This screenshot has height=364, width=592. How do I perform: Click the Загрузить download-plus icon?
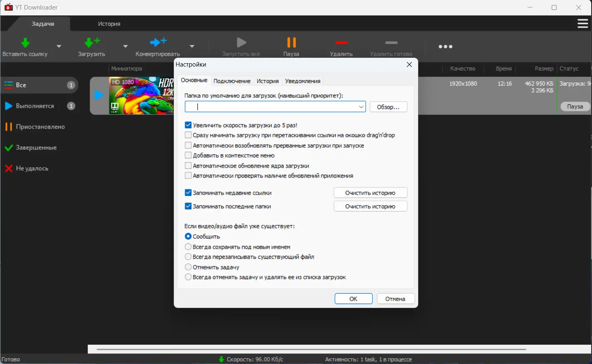[x=92, y=42]
